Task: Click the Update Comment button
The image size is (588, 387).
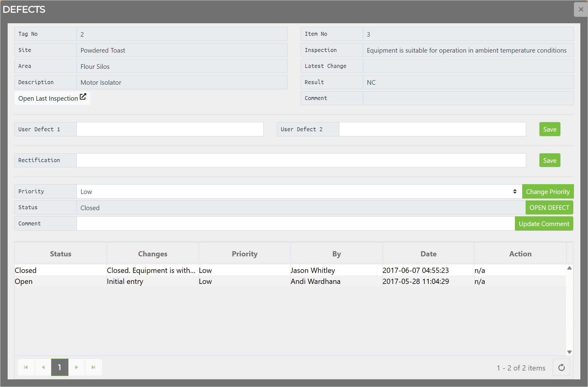Action: (544, 224)
